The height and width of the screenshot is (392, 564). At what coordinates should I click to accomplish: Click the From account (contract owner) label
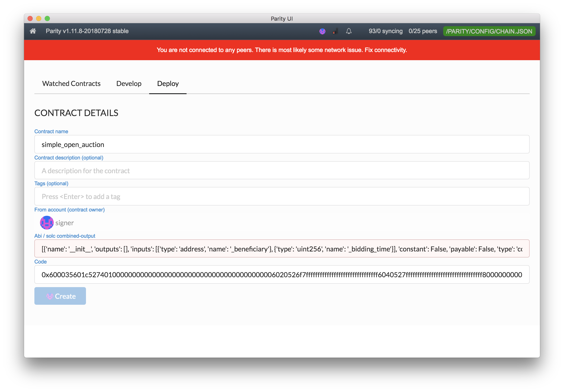coord(69,210)
